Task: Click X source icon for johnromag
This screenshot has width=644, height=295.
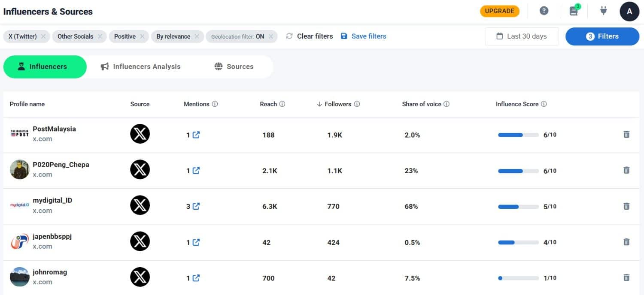Action: (x=140, y=277)
